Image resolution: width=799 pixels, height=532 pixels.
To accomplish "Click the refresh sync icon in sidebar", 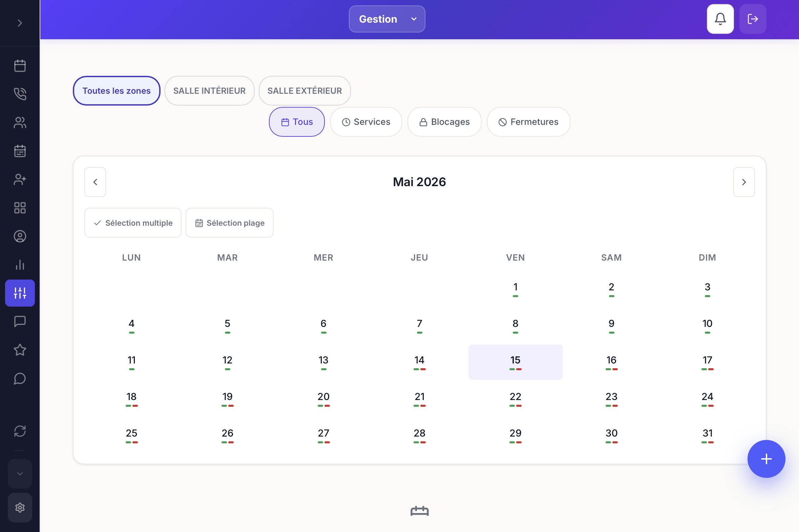I will click(x=20, y=431).
